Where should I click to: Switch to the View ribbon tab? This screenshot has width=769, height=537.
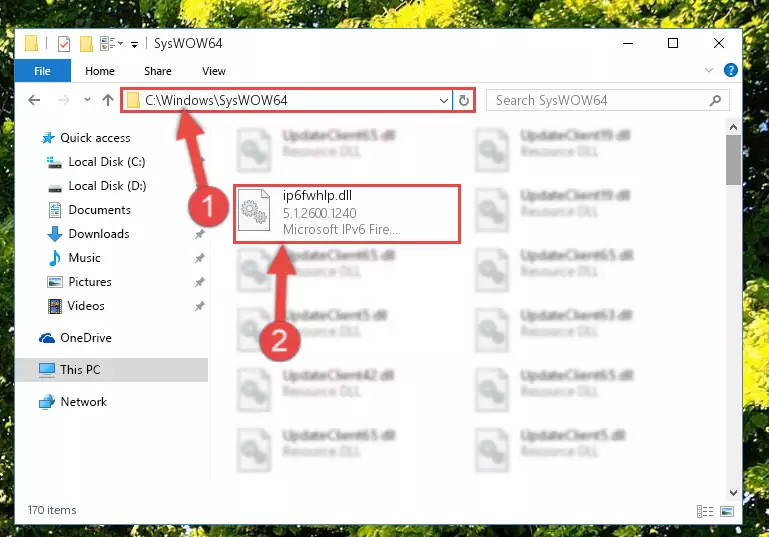[214, 71]
